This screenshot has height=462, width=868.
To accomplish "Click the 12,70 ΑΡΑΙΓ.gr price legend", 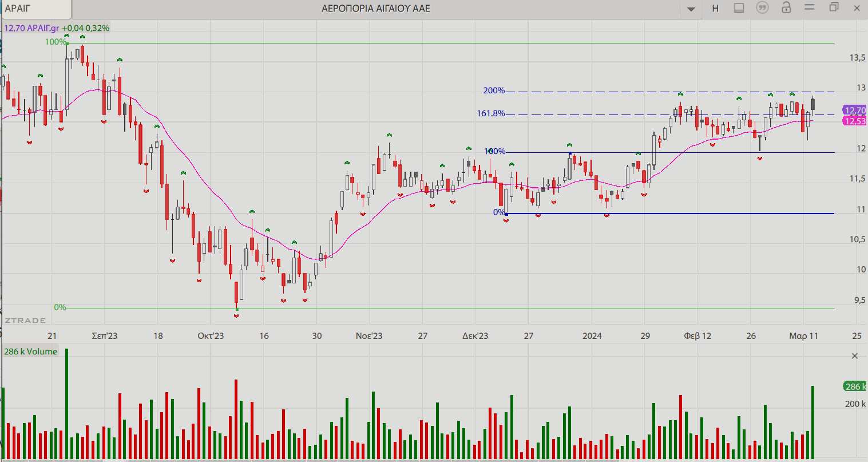I will point(57,28).
